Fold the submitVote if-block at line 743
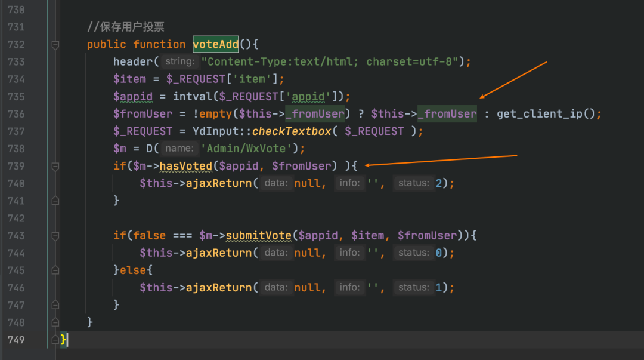 pos(55,235)
